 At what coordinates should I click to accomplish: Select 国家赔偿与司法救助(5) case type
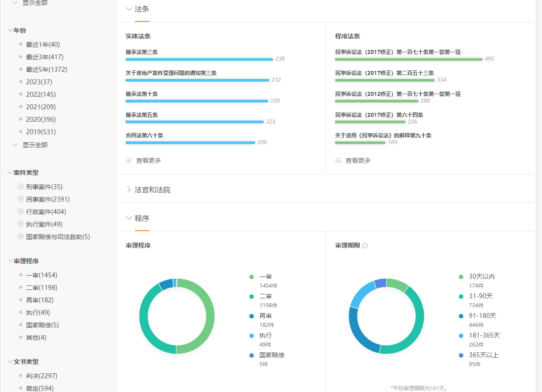coord(58,237)
